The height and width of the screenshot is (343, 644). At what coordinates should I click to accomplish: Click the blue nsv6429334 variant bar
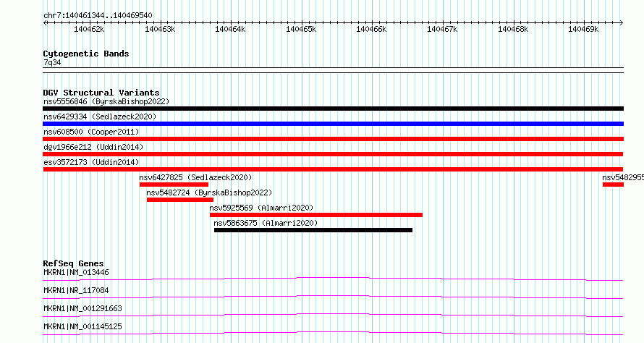click(x=333, y=124)
